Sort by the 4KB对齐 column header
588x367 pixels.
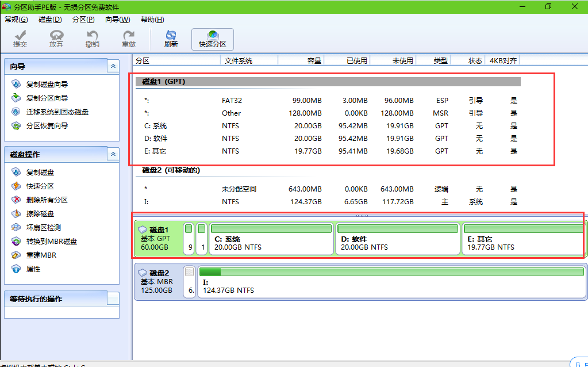click(502, 60)
